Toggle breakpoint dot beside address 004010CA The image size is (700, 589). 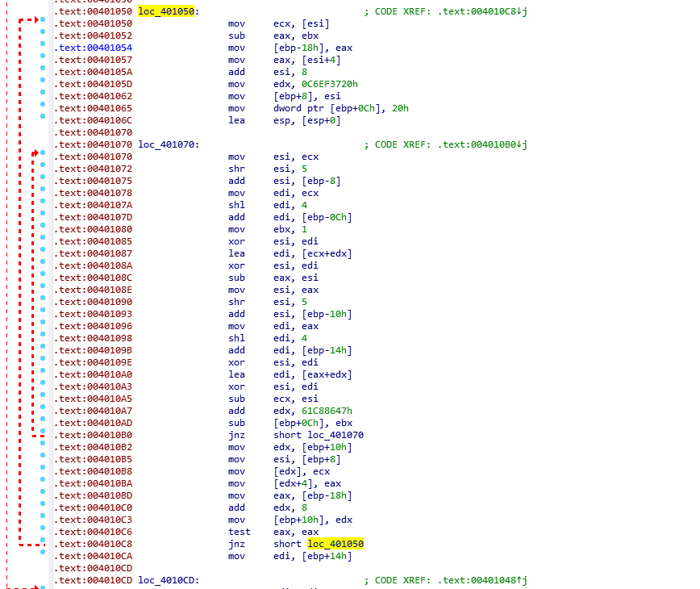point(43,552)
